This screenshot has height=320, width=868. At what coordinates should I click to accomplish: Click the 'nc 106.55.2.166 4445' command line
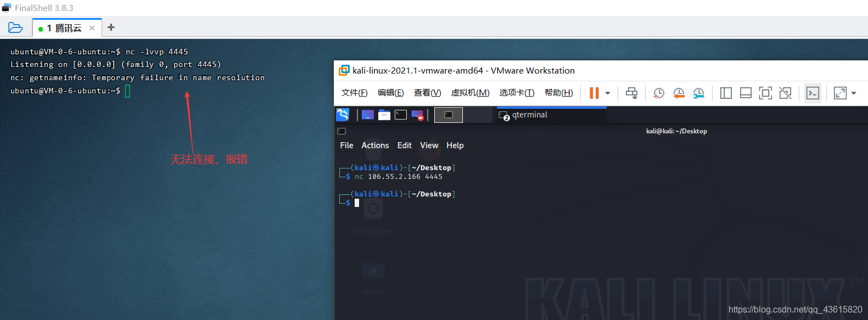pos(399,177)
